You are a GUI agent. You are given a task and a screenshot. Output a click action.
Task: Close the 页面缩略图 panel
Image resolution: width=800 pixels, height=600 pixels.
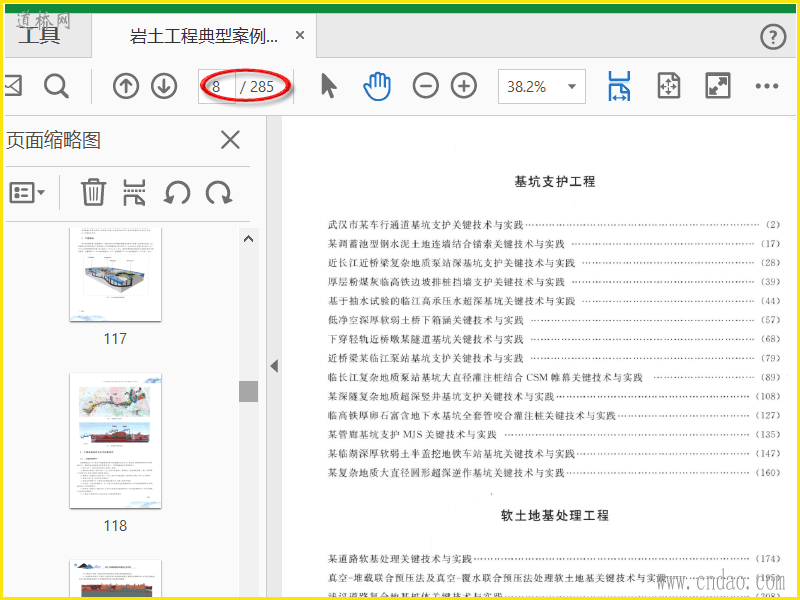pos(230,140)
